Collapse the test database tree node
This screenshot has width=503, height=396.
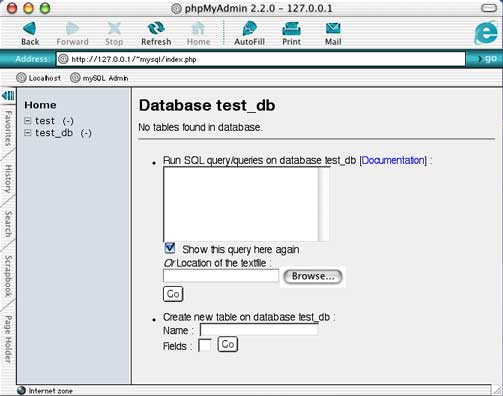click(x=28, y=121)
